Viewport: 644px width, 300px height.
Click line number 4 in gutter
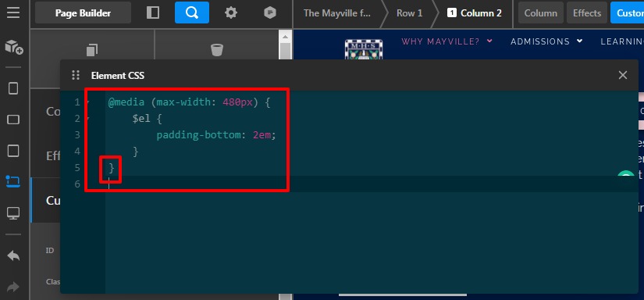(x=77, y=152)
